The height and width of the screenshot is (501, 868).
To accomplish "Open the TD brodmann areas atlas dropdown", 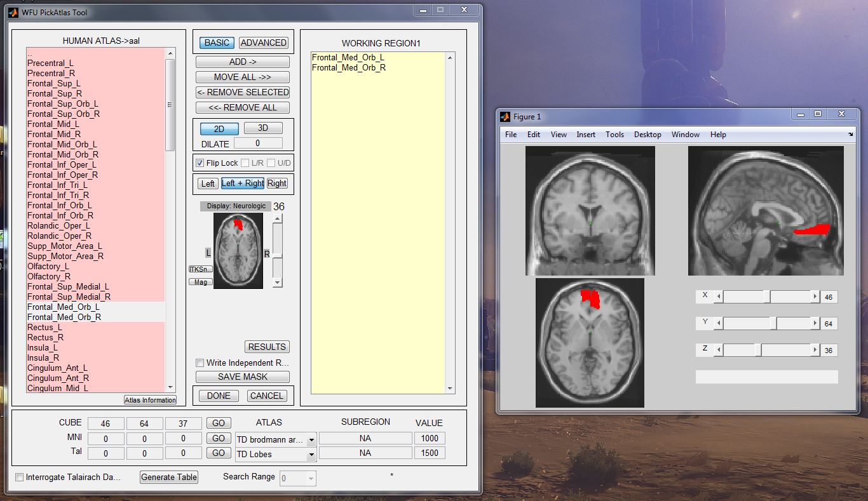I will click(x=311, y=439).
